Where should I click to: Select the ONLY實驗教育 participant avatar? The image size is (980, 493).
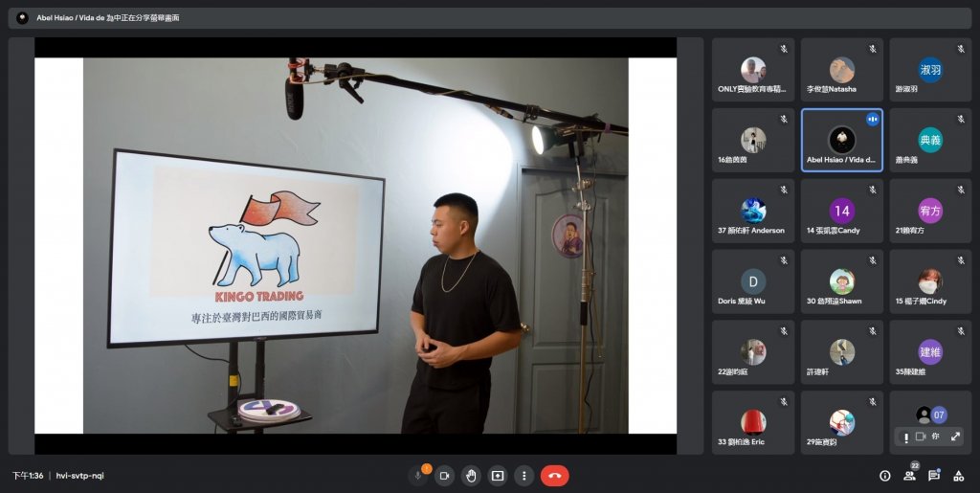753,70
